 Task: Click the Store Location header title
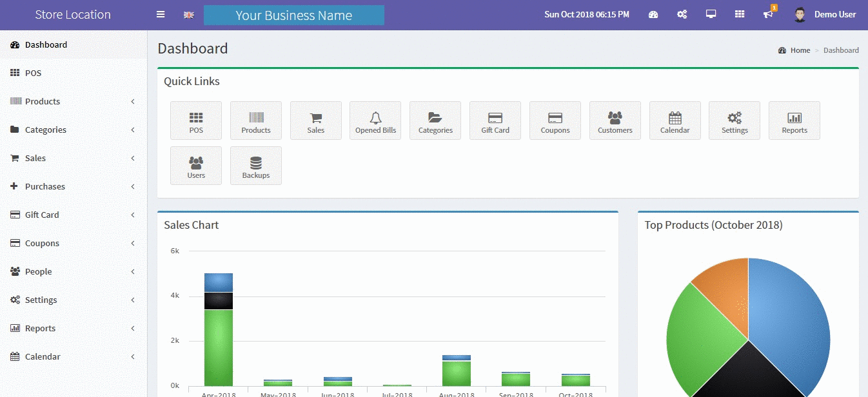pyautogui.click(x=73, y=15)
